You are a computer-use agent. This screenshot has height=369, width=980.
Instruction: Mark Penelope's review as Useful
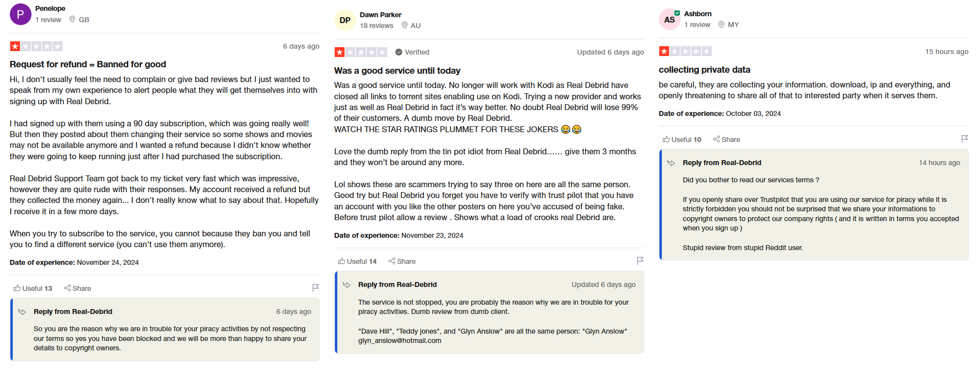point(32,288)
